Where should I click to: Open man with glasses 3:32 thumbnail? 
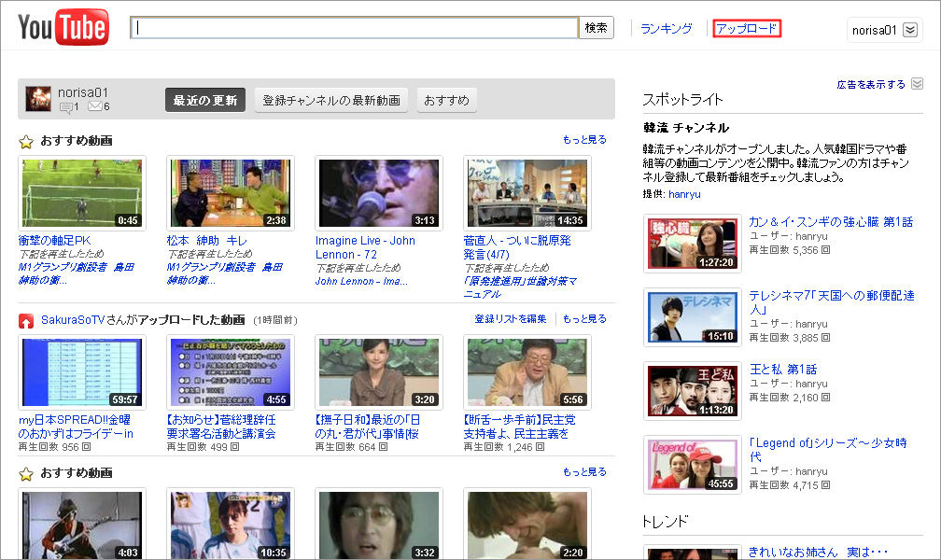coord(379,524)
